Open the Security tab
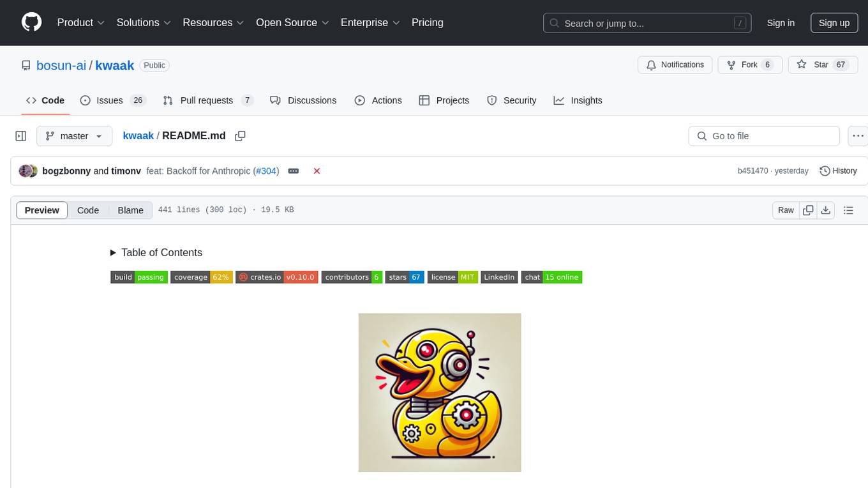 point(511,100)
